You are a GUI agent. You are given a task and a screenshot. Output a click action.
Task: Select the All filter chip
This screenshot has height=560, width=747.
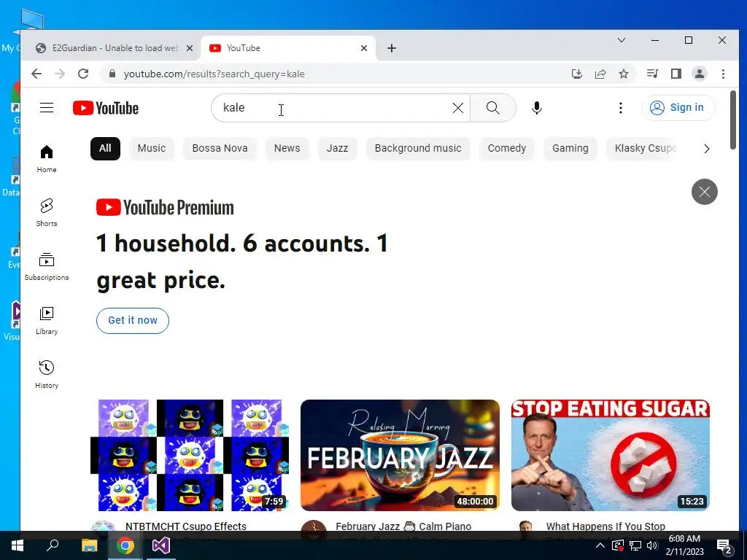coord(105,149)
